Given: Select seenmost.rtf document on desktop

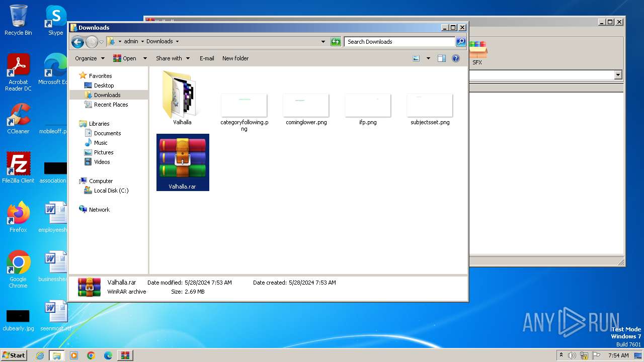Looking at the screenshot, I should [55, 316].
